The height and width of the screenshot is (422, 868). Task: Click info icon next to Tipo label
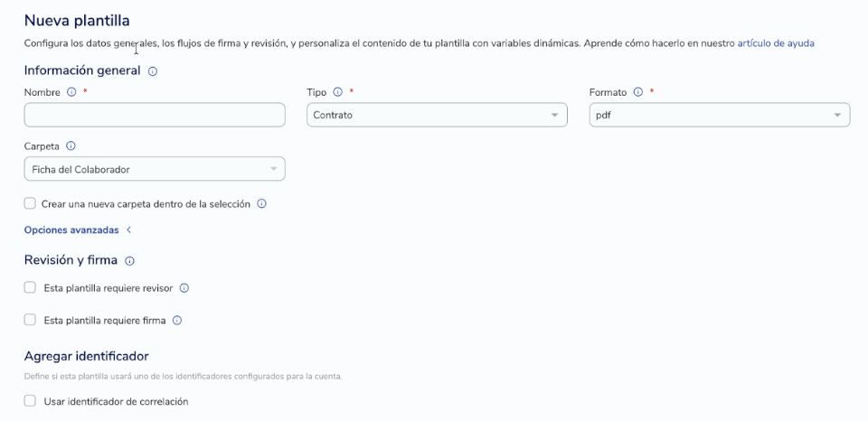pyautogui.click(x=337, y=92)
